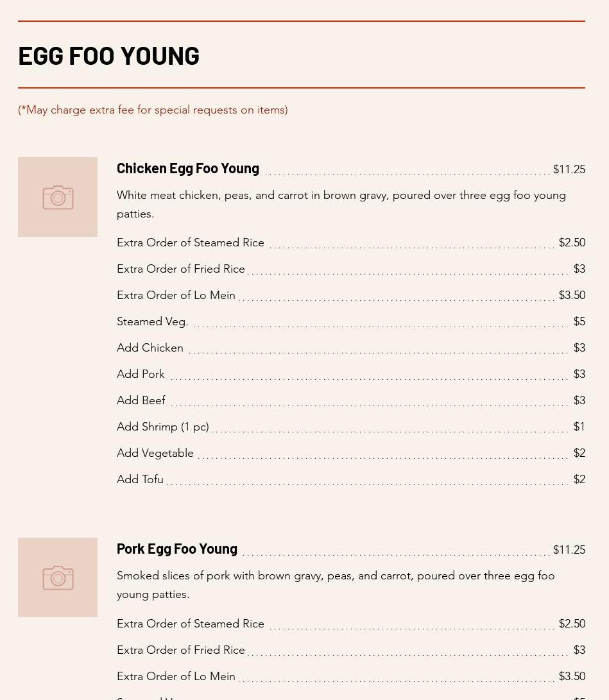
Task: Click the Egg Foo Young section heading
Action: [109, 56]
